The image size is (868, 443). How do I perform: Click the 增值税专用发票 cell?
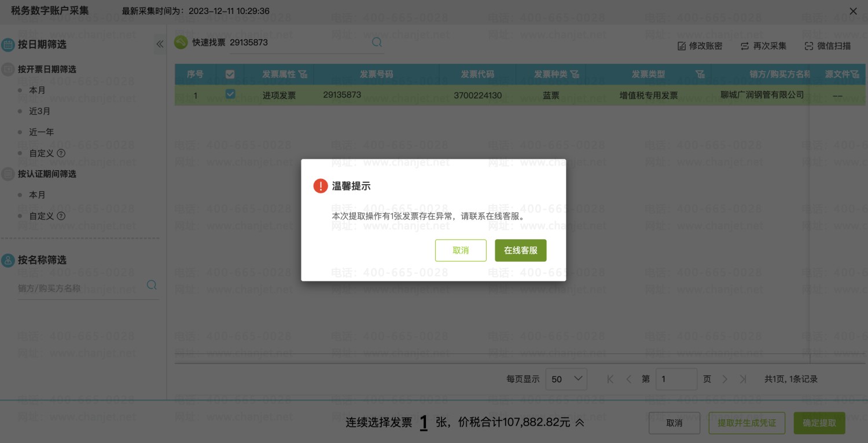point(648,96)
